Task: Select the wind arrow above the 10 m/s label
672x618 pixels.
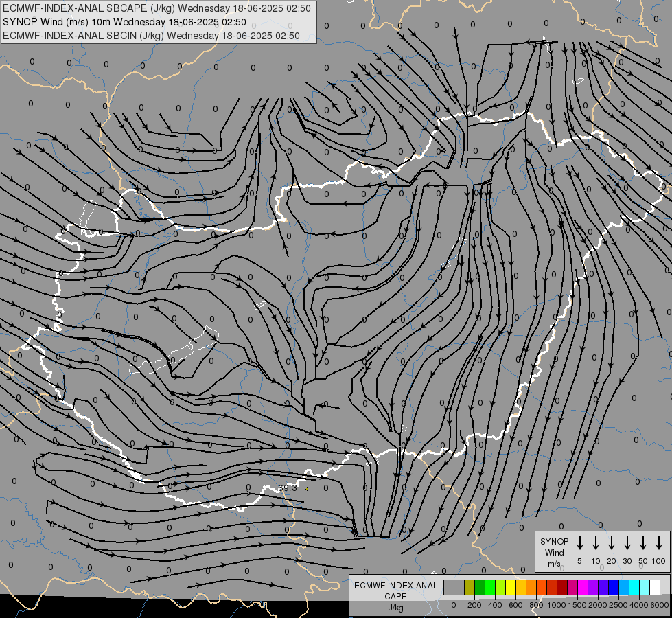Action: coord(596,543)
